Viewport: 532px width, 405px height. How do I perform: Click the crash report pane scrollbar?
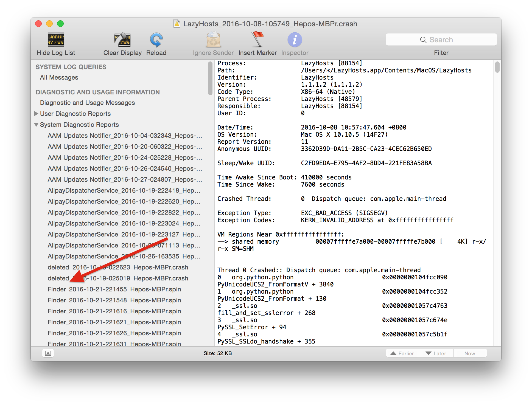[497, 67]
